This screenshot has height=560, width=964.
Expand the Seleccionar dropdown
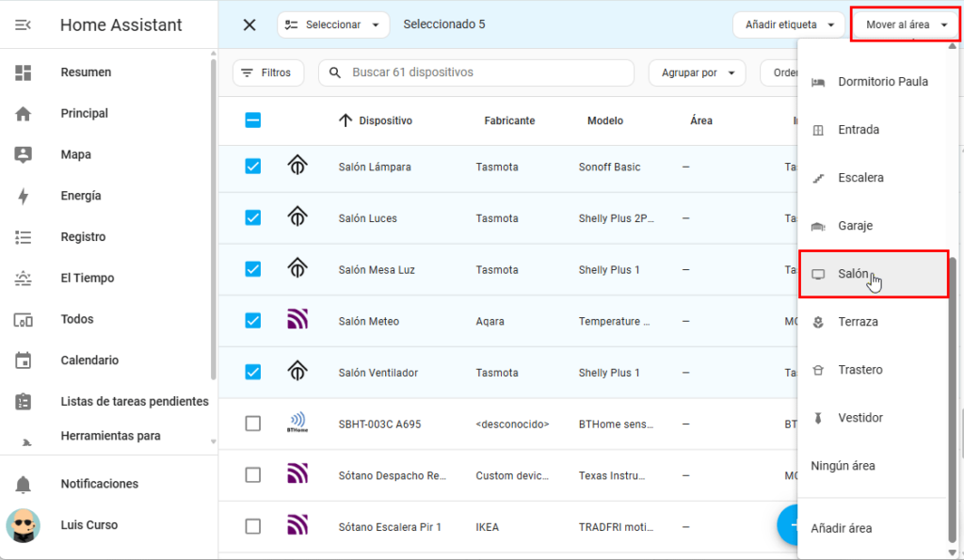tap(333, 24)
